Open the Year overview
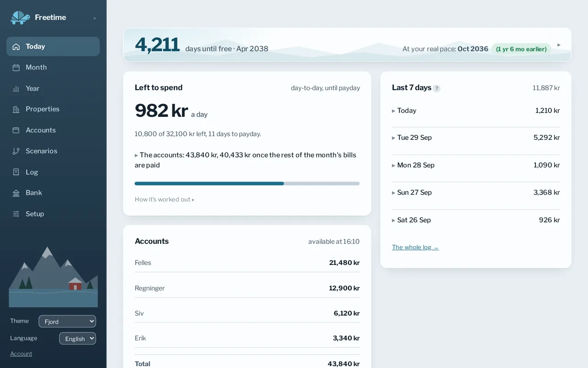This screenshot has height=368, width=588. pos(53,88)
